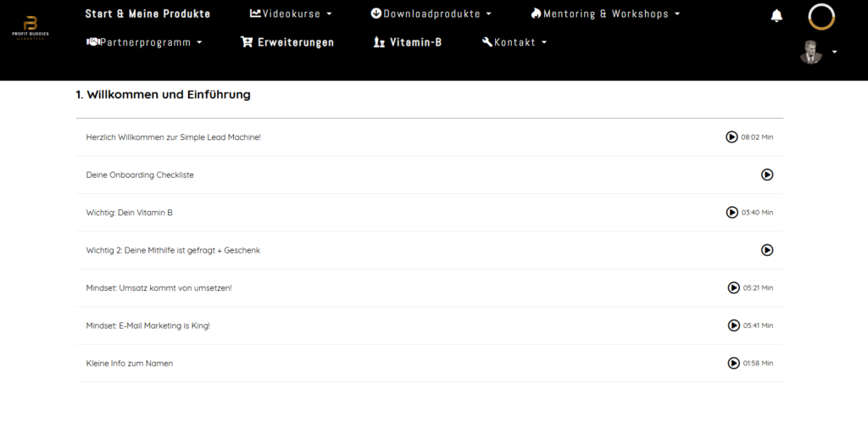Click the flame icon beside Mentoring
The height and width of the screenshot is (434, 868).
[536, 14]
